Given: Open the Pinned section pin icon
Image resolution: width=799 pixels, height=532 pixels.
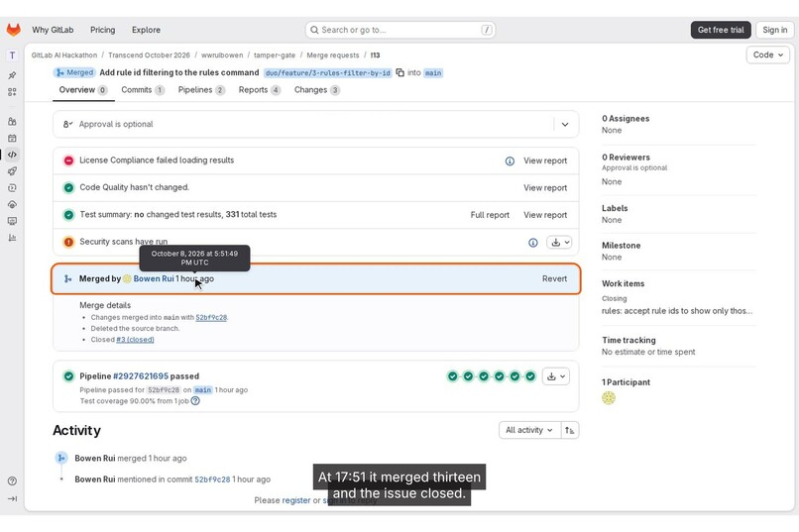Looking at the screenshot, I should point(12,75).
